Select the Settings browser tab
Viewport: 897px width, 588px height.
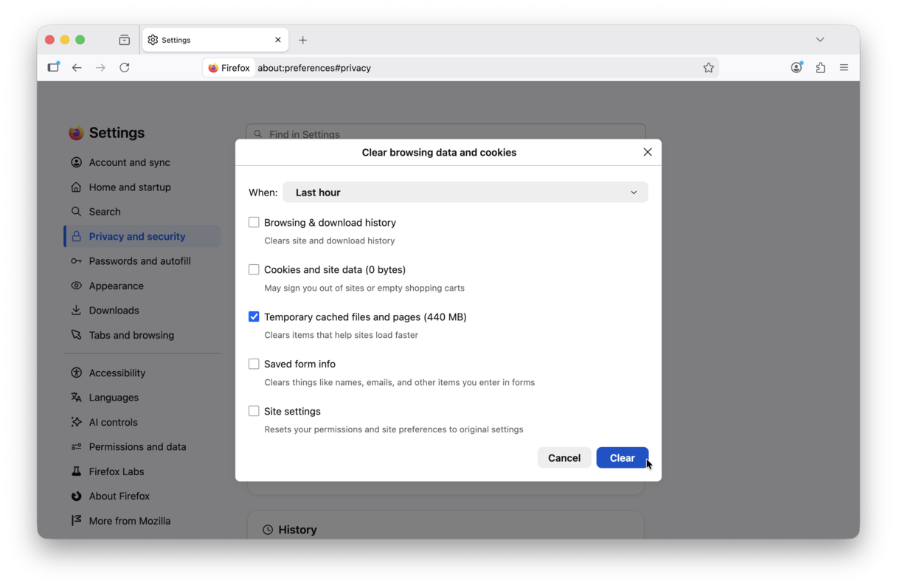coord(215,40)
